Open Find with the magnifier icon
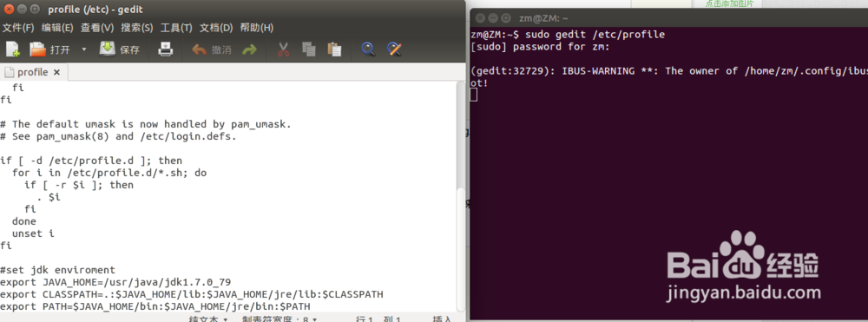The height and width of the screenshot is (322, 868). pyautogui.click(x=368, y=49)
